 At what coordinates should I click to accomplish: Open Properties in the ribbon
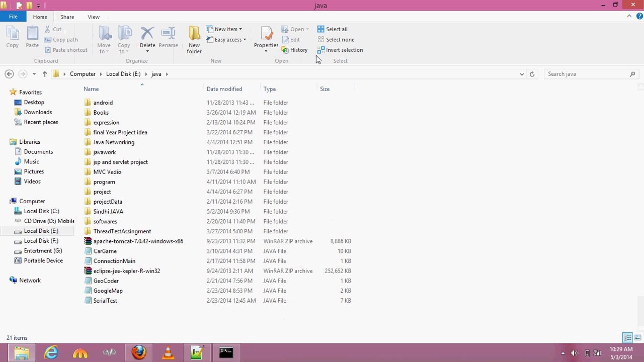coord(266,38)
